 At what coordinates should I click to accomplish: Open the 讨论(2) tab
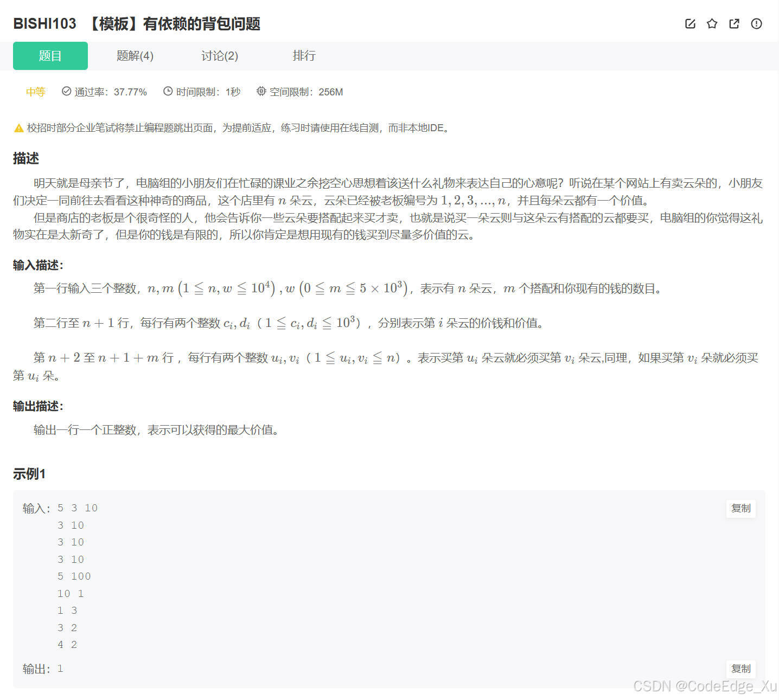pos(219,56)
